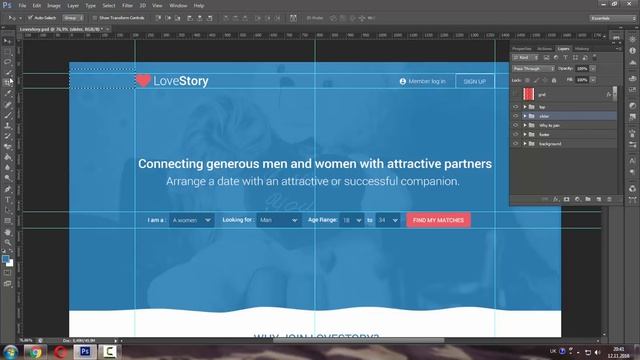Select the Move tool
This screenshot has width=640, height=360.
[7, 41]
